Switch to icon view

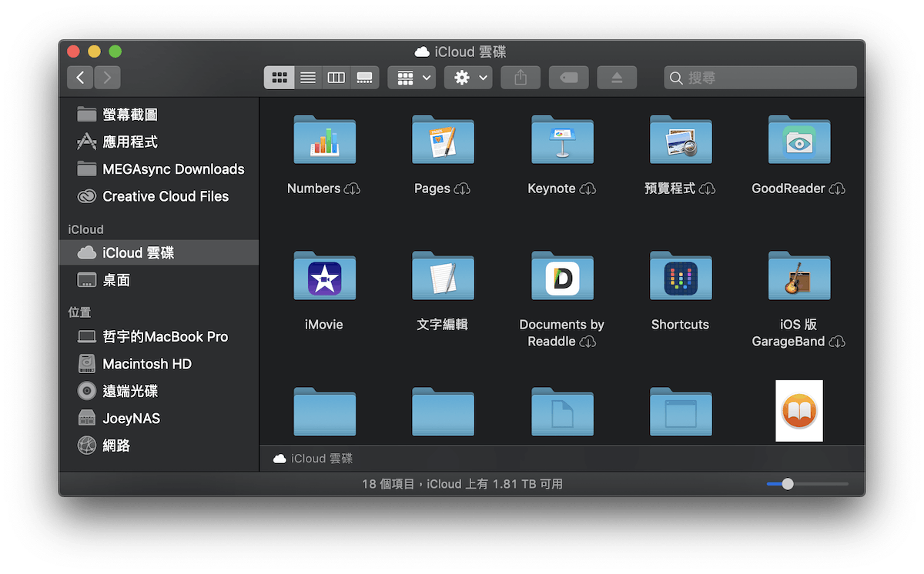tap(280, 78)
